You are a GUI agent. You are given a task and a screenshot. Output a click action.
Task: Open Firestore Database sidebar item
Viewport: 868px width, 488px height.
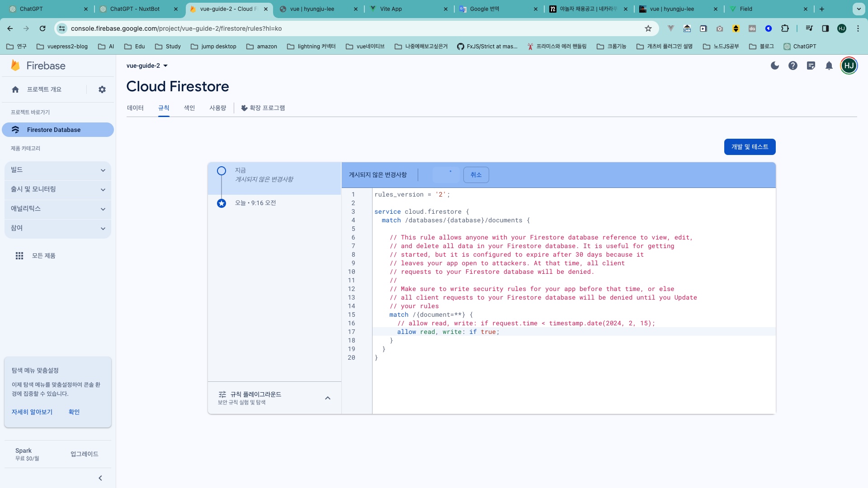click(x=58, y=130)
